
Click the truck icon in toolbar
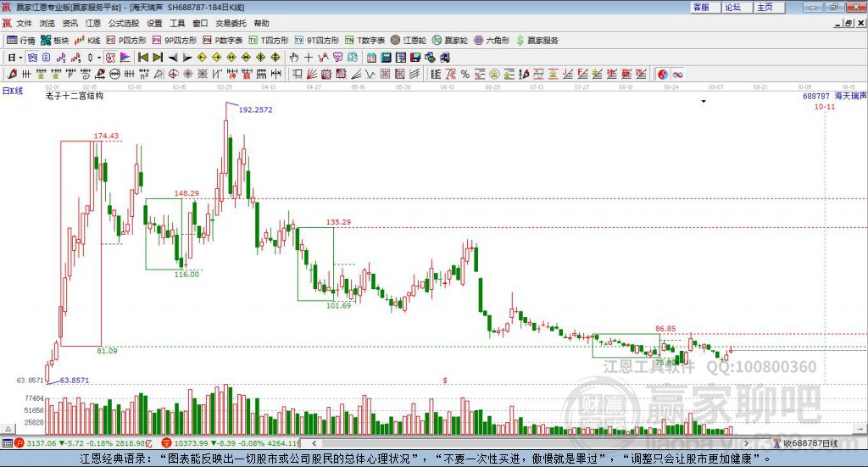pos(444,58)
